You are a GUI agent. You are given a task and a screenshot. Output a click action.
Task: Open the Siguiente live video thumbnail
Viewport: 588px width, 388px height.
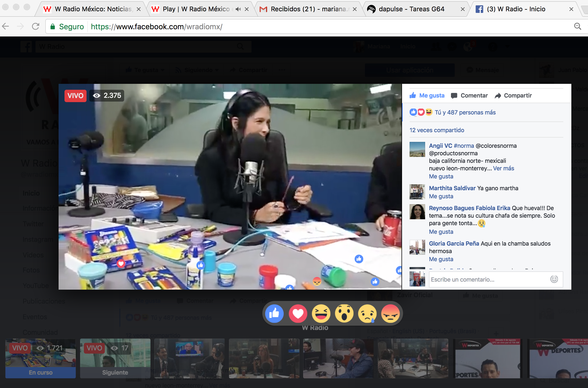point(115,359)
